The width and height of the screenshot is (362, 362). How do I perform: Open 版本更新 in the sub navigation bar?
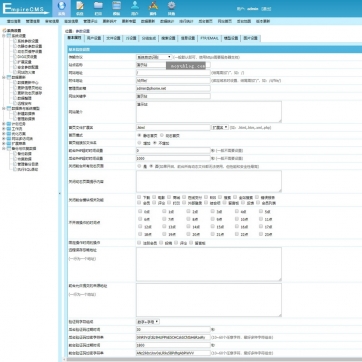263,21
